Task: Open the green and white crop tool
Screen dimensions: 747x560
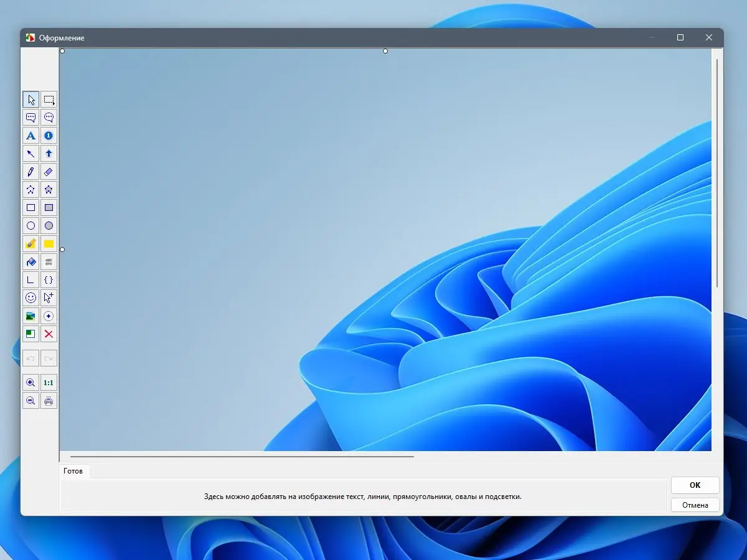Action: (x=31, y=334)
